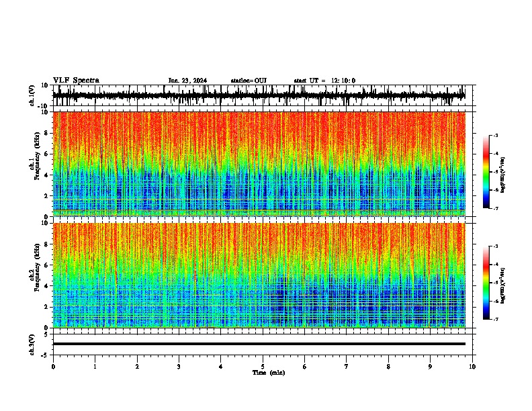
Task: Click the '7' time axis tick label
Action: point(347,367)
